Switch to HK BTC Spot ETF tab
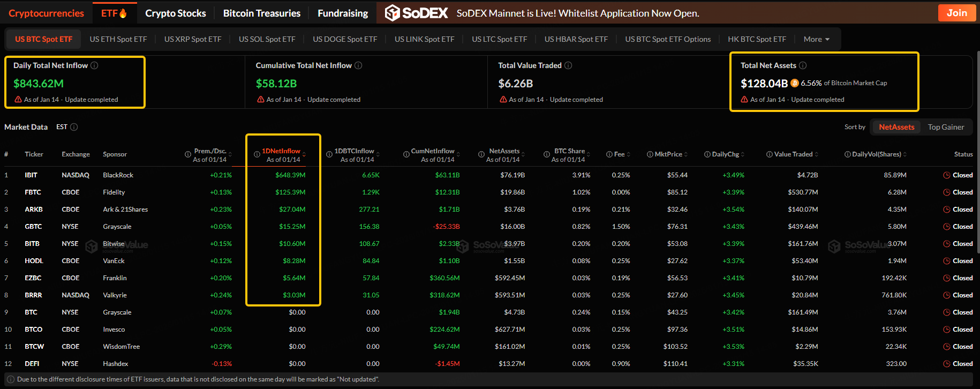Screen dimensions: 980x389 757,39
